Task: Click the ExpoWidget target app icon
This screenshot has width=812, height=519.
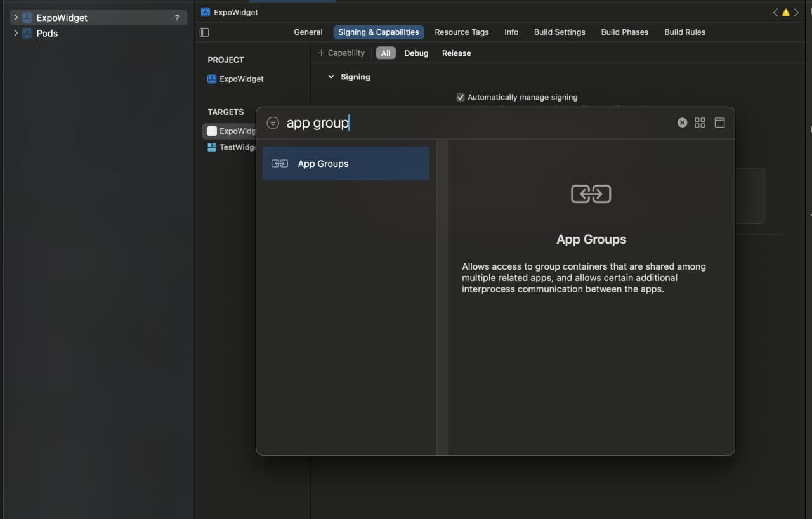Action: point(212,131)
